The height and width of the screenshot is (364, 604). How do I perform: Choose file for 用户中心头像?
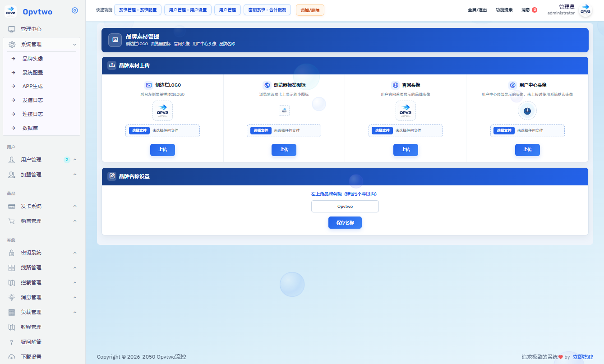pos(504,130)
